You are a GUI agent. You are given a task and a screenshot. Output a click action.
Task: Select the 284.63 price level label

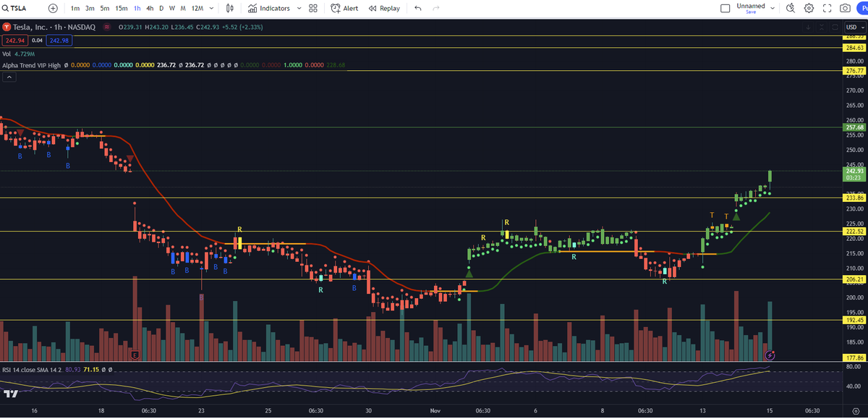(855, 48)
